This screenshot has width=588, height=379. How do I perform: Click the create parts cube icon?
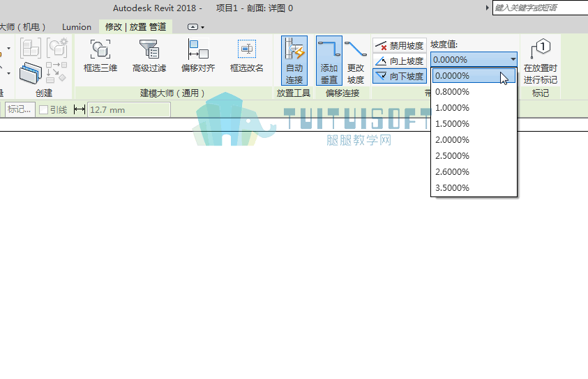(31, 48)
